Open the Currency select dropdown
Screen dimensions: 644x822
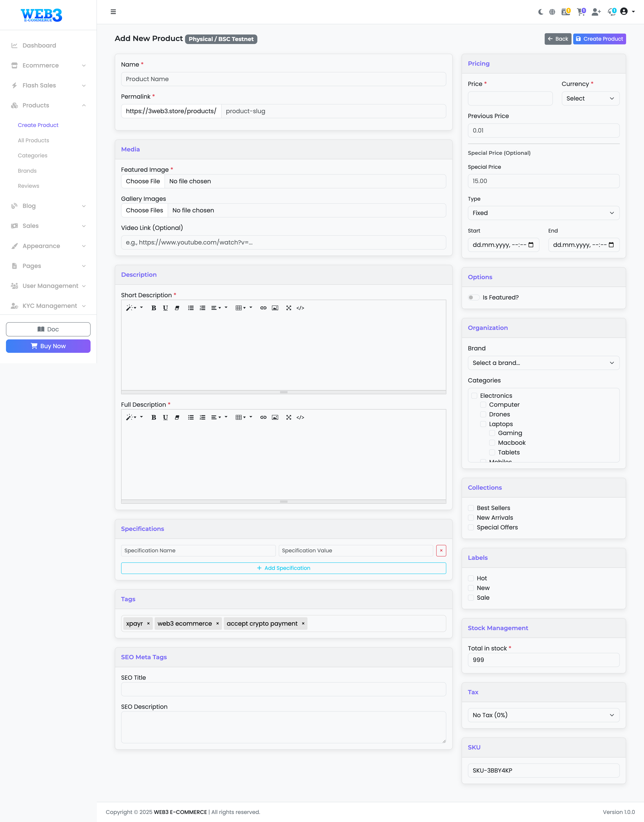click(x=590, y=98)
